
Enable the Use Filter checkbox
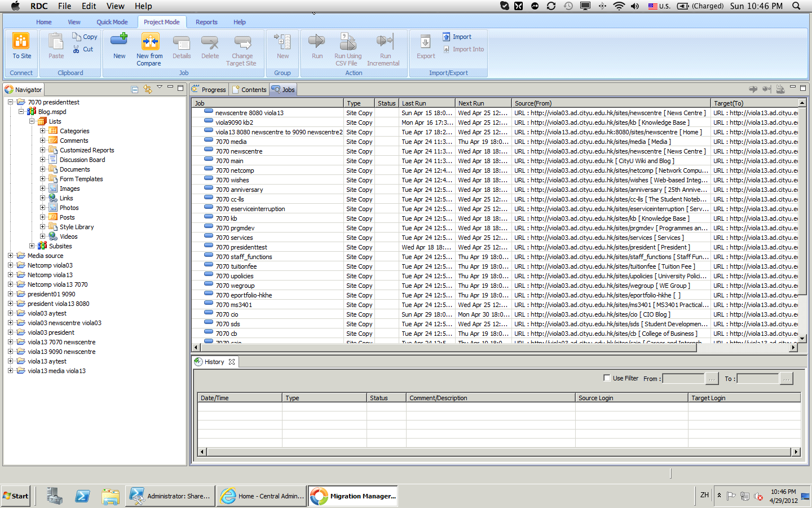(x=607, y=378)
